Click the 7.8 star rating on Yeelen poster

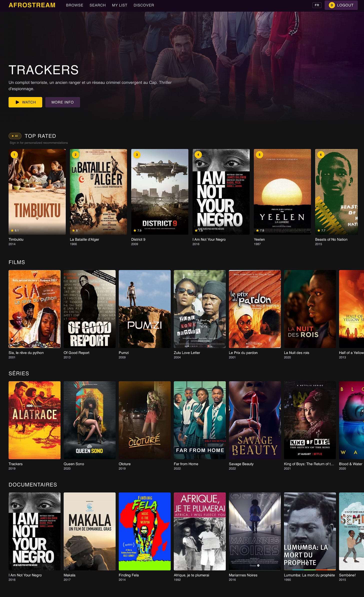coord(260,230)
